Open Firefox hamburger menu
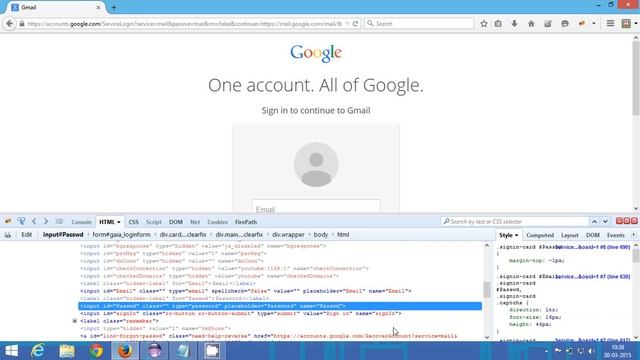 610,24
